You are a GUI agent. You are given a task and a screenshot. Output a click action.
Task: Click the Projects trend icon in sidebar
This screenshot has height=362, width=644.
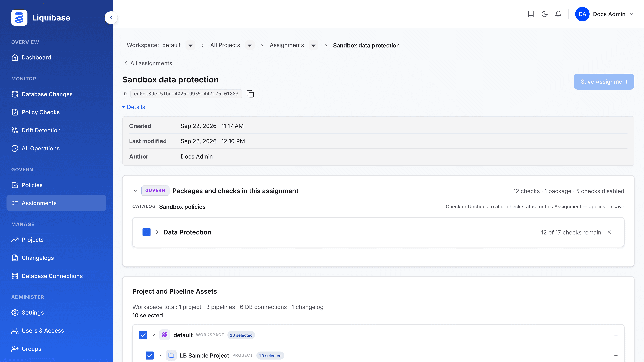coord(15,240)
